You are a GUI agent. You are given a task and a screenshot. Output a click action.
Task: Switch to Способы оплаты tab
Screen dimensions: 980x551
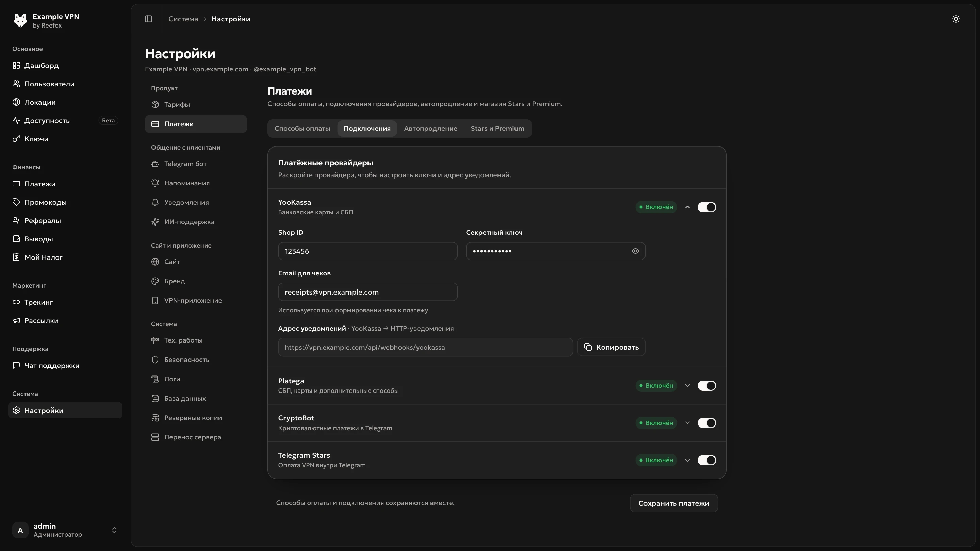(x=302, y=128)
